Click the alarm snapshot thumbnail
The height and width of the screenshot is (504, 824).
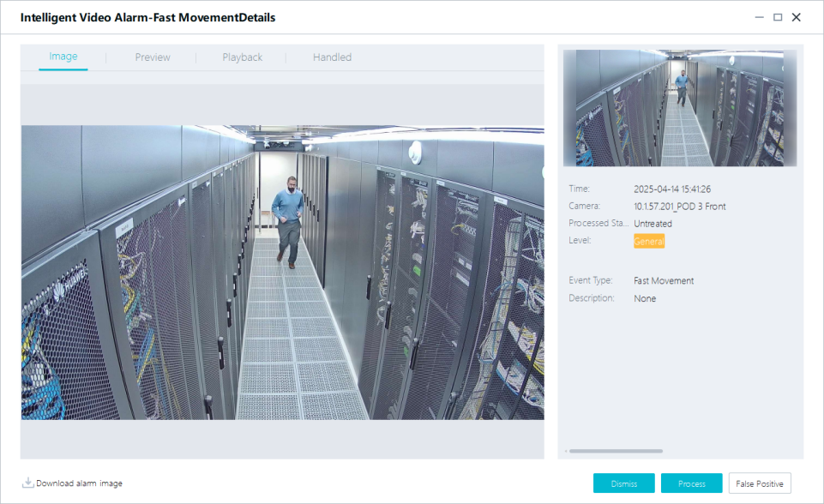tap(679, 107)
